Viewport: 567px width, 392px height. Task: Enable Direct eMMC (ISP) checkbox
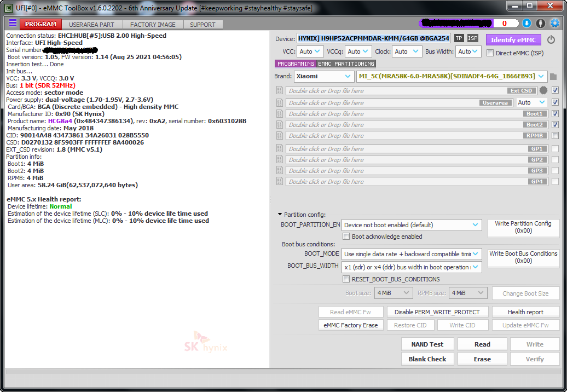click(x=490, y=53)
